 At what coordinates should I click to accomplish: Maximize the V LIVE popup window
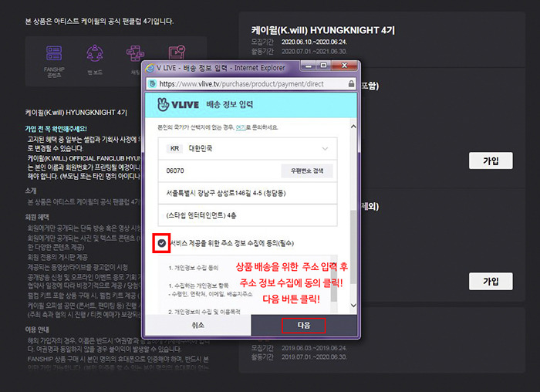[323, 66]
